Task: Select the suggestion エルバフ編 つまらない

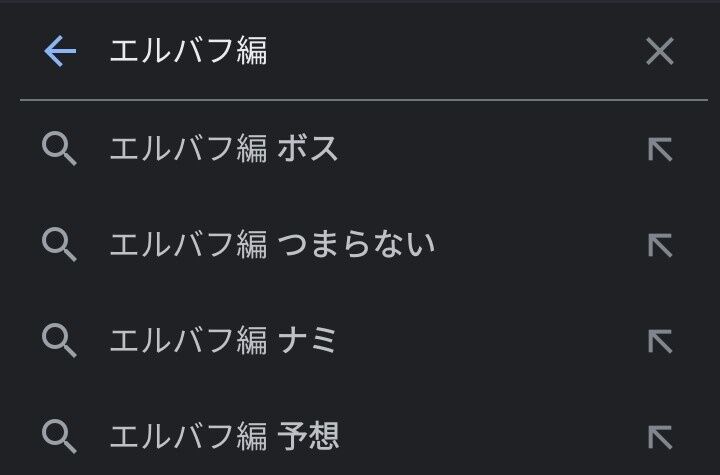Action: pyautogui.click(x=360, y=245)
